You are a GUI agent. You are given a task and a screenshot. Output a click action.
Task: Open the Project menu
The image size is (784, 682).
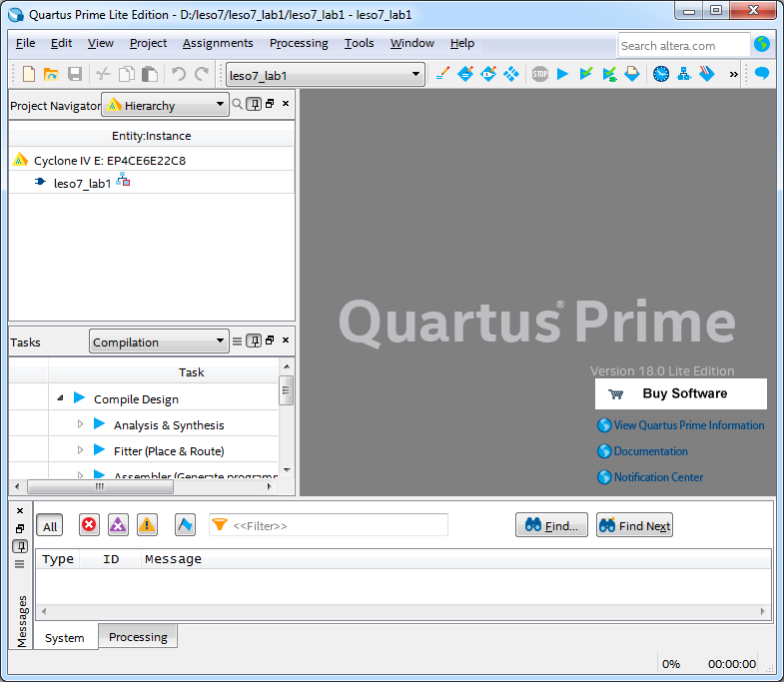pos(148,44)
